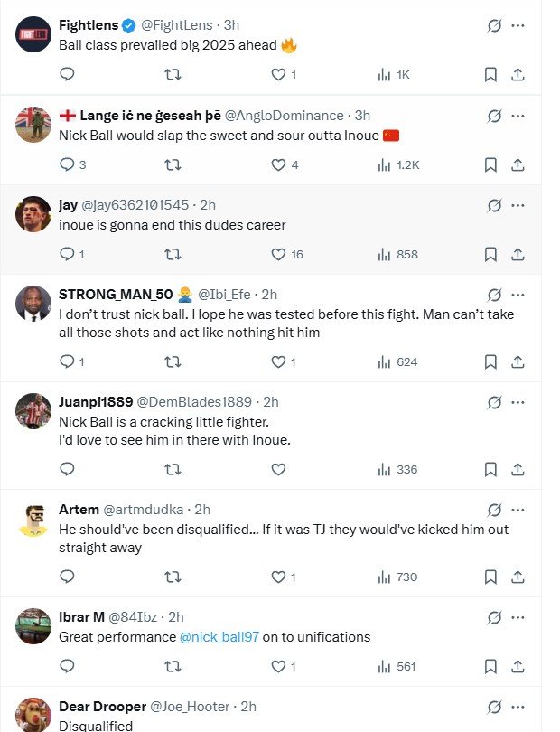
Task: Share the Fightlens tweet
Action: [518, 75]
